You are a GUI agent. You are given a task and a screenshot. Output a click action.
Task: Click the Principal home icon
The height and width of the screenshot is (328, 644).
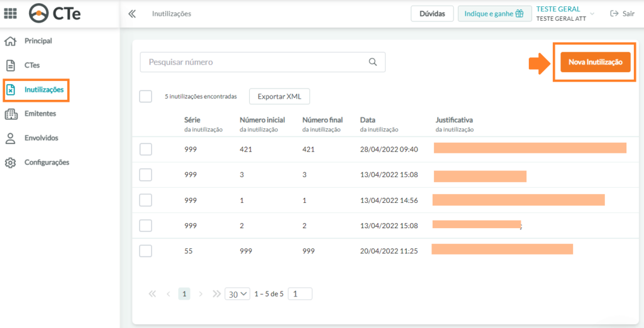(x=10, y=41)
